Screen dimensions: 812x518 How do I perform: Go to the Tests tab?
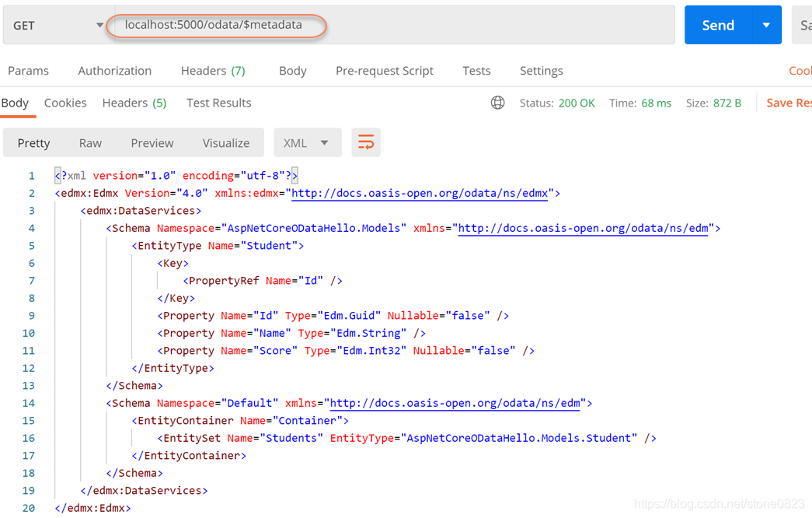point(476,71)
